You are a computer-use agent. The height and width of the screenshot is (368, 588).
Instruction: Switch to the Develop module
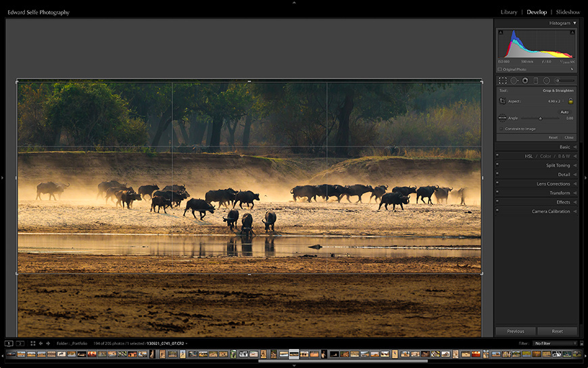[537, 12]
